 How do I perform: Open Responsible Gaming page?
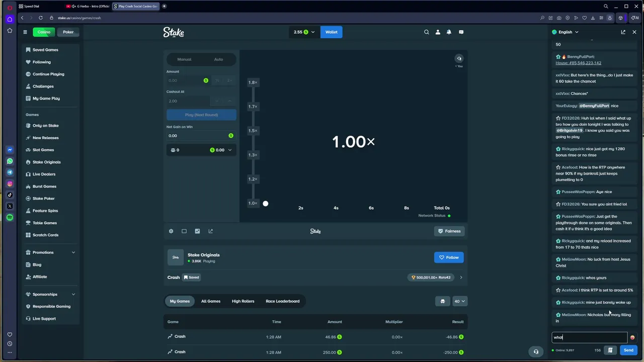click(x=51, y=306)
